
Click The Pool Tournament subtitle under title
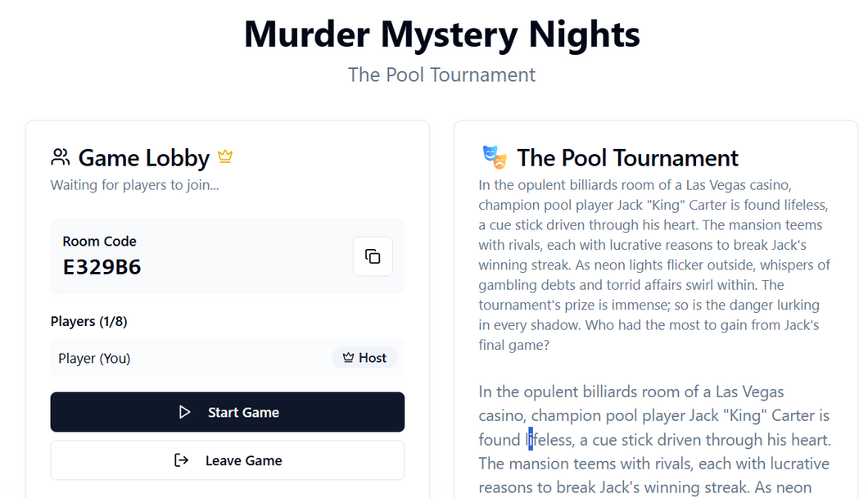tap(441, 75)
